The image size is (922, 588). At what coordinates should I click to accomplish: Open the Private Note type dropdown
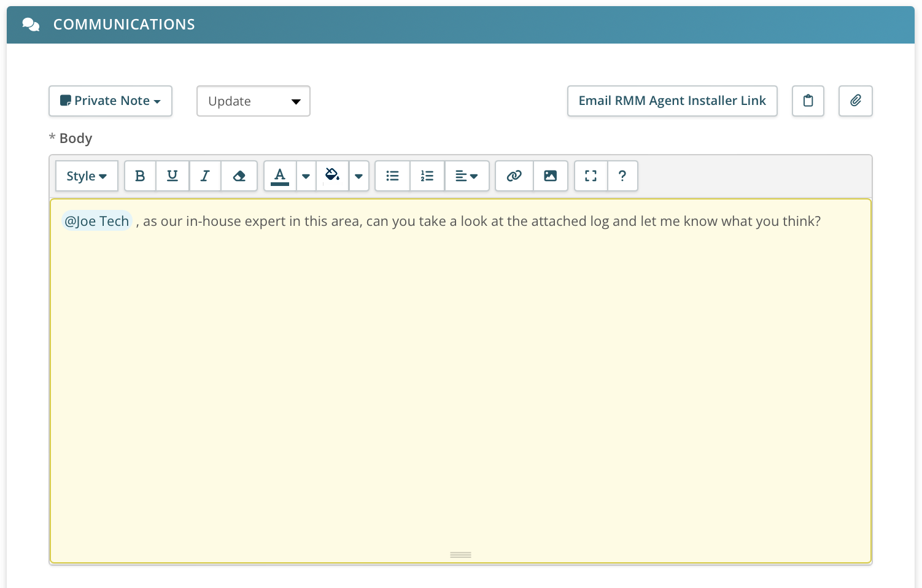[x=110, y=101]
